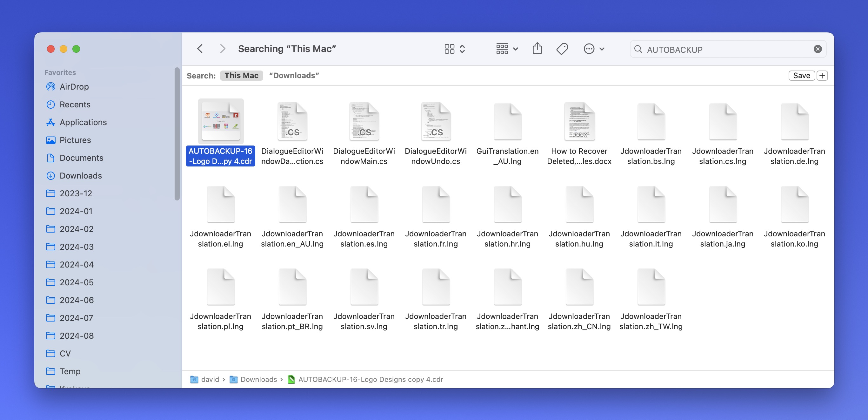Viewport: 868px width, 420px height.
Task: Go forward with the right chevron
Action: coord(222,49)
